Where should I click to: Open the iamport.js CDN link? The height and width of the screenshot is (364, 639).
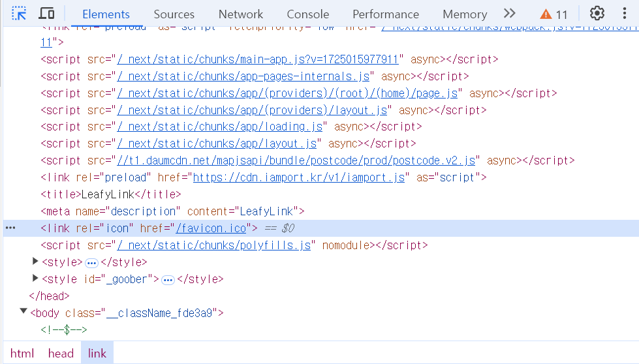pos(299,177)
